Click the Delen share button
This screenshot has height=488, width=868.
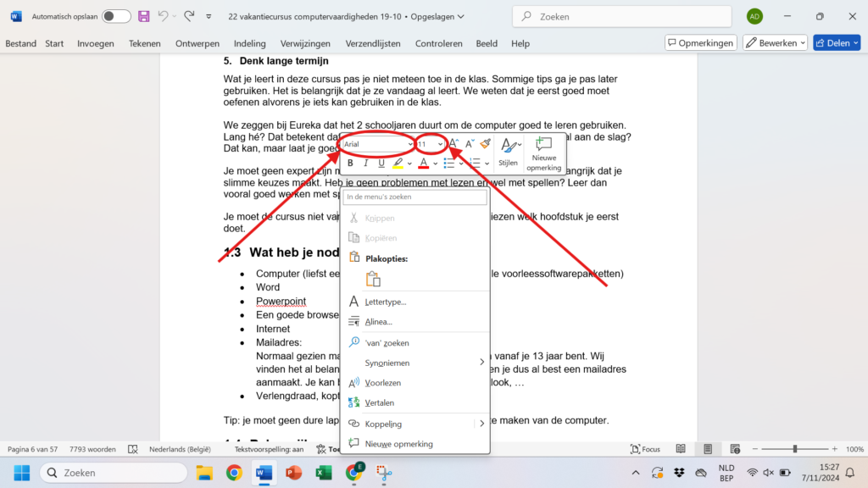[x=837, y=43]
